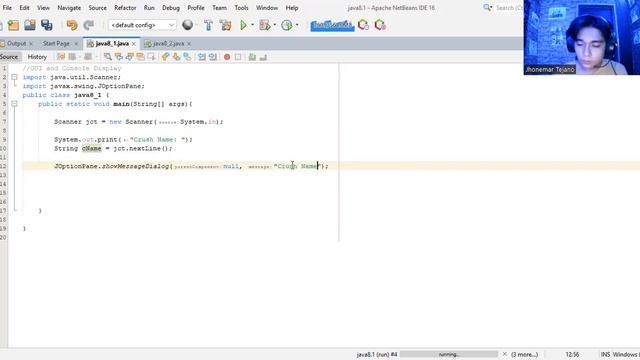Switch to the java8_2.java editor tab
Viewport: 640px width, 360px height.
pos(168,43)
